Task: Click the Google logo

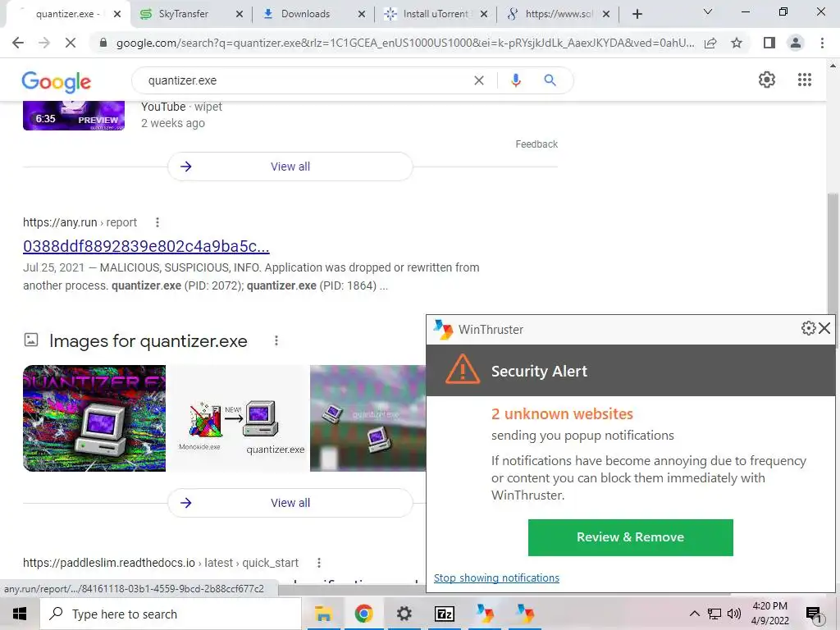Action: (x=57, y=81)
